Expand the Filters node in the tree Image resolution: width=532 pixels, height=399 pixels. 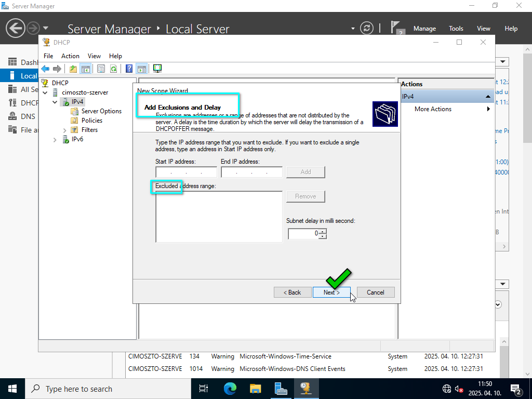pos(65,130)
